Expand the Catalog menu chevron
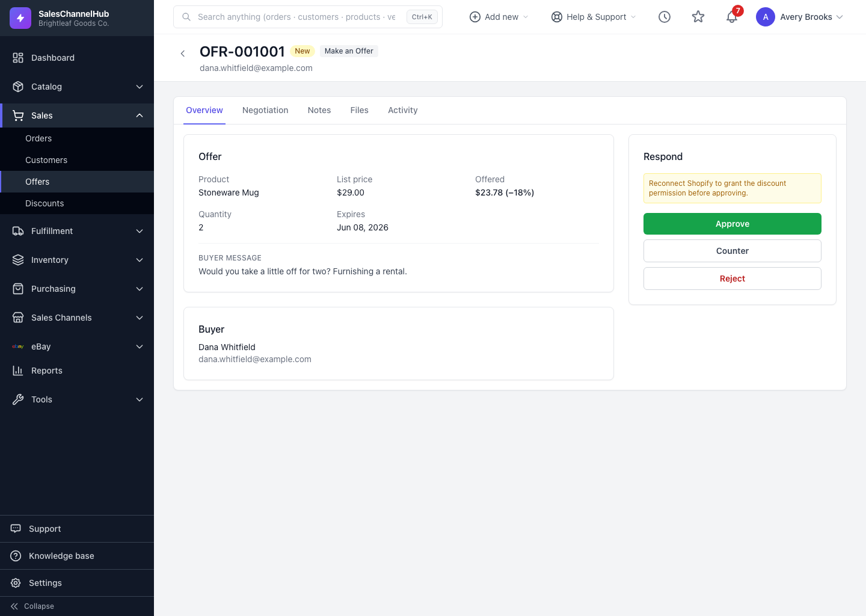This screenshot has width=866, height=616. pos(140,87)
